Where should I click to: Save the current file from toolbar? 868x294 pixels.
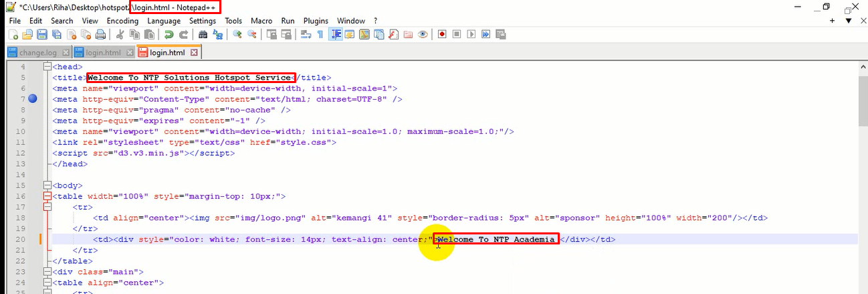[x=41, y=33]
